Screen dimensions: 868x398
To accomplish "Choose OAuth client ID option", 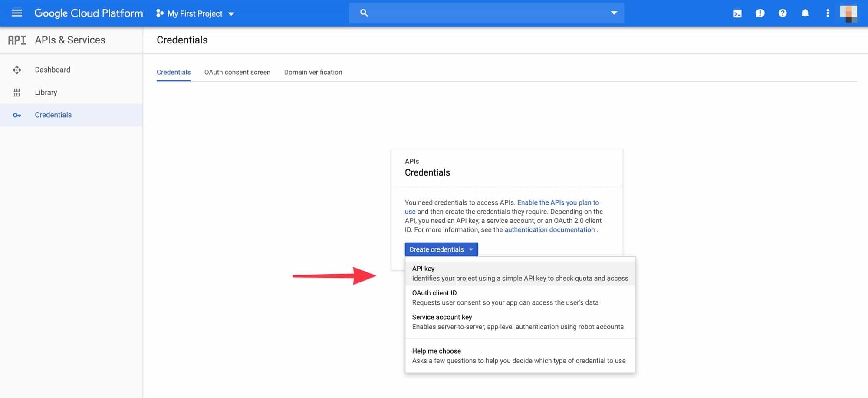I will (x=520, y=298).
